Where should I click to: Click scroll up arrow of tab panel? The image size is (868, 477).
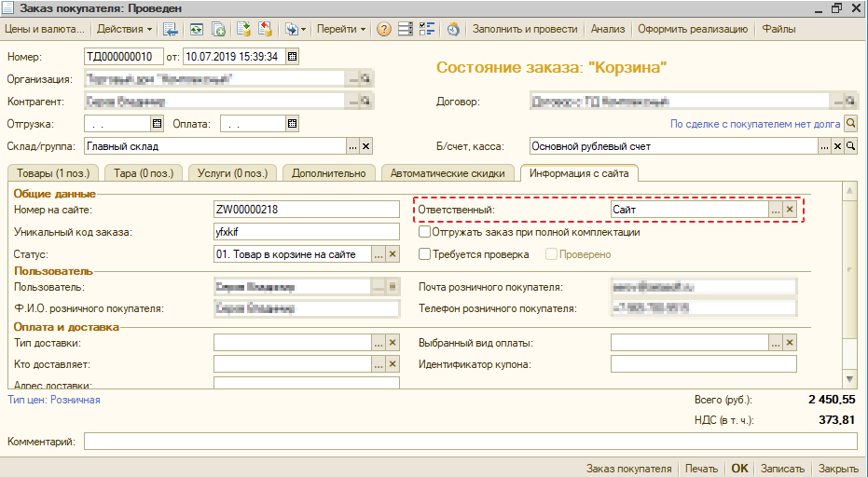[x=850, y=191]
